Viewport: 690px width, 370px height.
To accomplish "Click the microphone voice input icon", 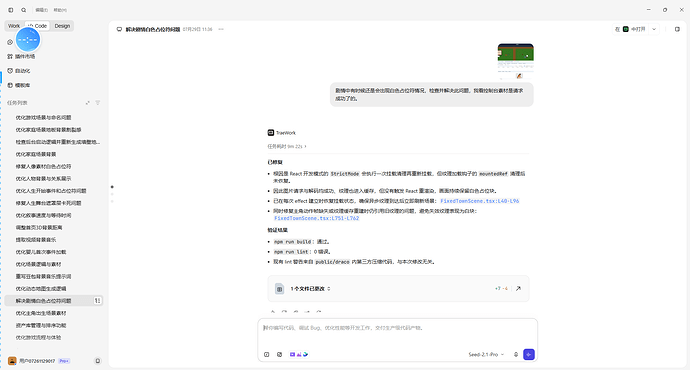I will tap(516, 355).
